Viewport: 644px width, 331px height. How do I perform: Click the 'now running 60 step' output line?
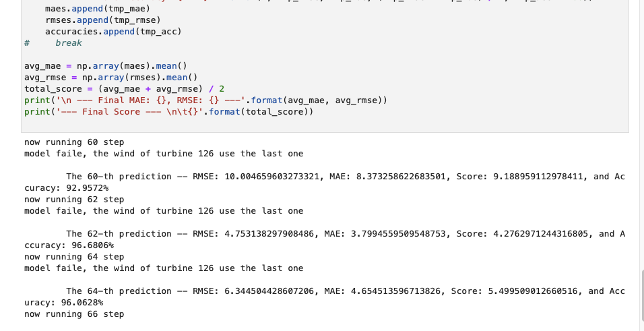[x=74, y=142]
